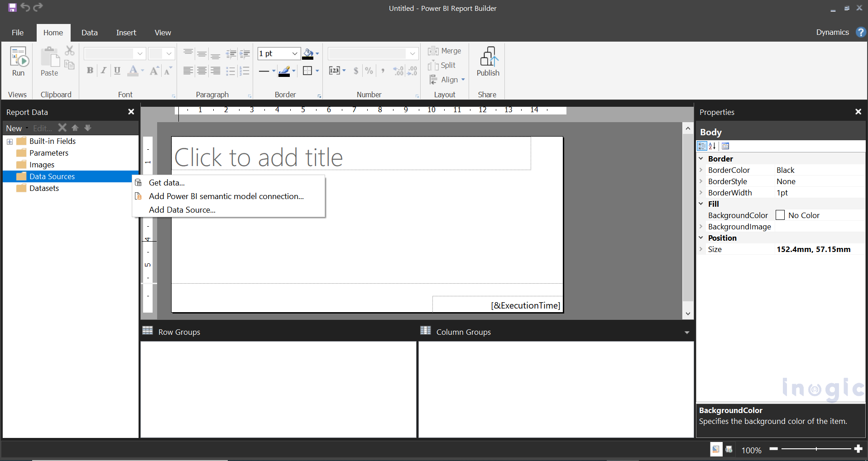The height and width of the screenshot is (461, 868).
Task: Expand the Built-in Fields tree node
Action: click(x=10, y=142)
